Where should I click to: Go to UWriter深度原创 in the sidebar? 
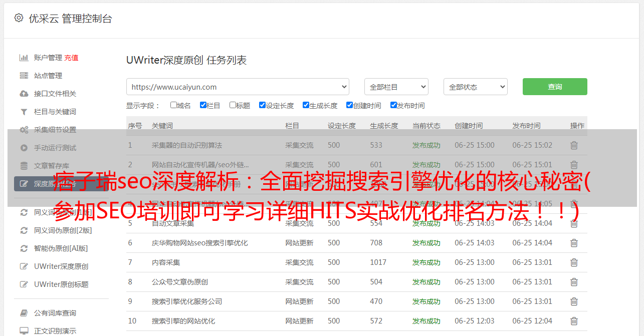click(x=61, y=266)
